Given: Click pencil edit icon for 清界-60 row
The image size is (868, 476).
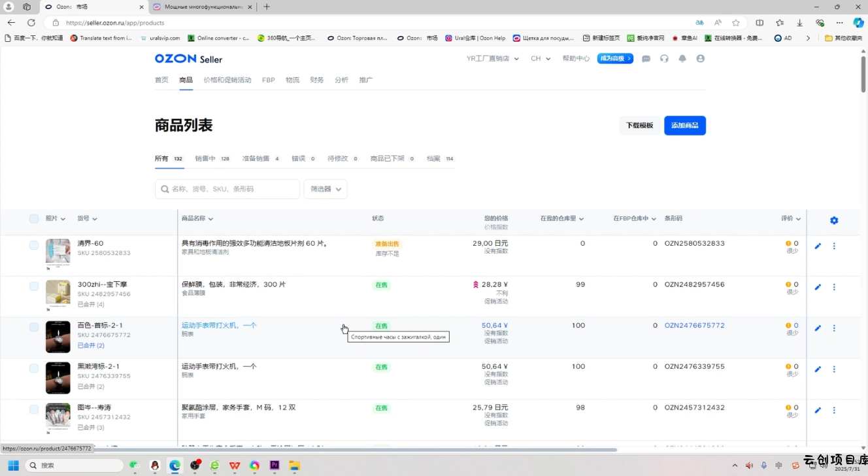Looking at the screenshot, I should coord(818,246).
